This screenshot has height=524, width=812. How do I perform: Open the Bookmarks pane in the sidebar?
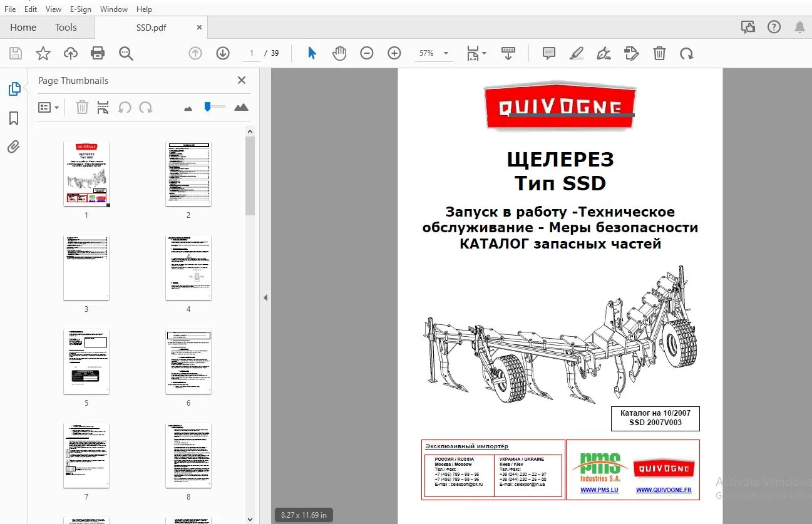pos(14,118)
